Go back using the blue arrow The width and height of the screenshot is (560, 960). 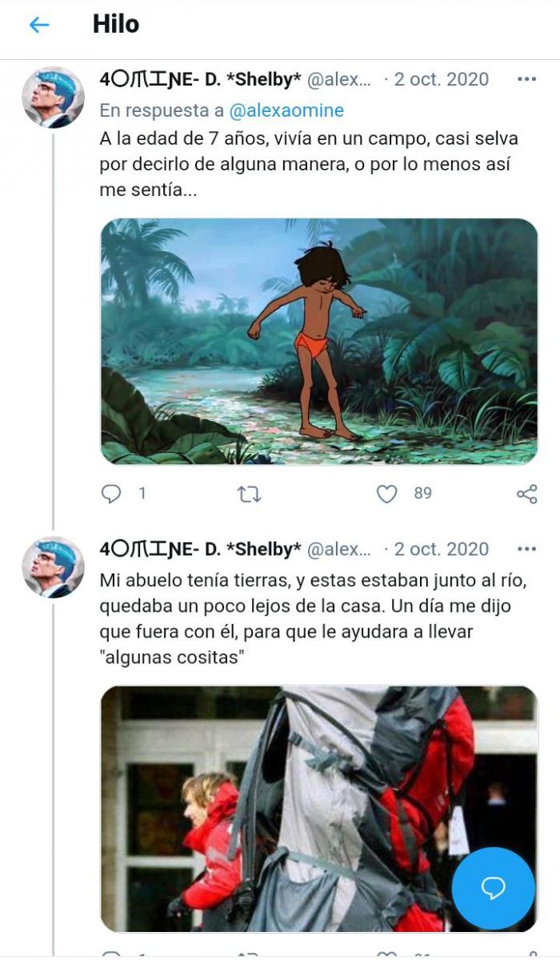tap(39, 25)
